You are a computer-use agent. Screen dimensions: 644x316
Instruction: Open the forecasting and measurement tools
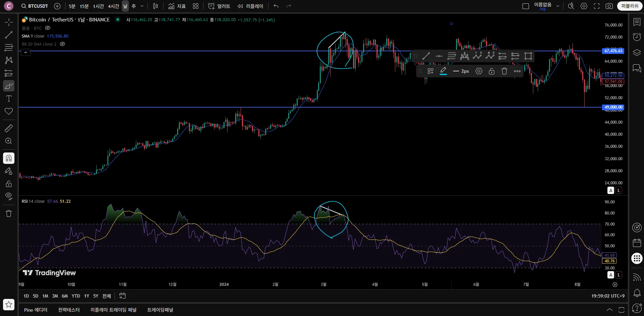[9, 73]
